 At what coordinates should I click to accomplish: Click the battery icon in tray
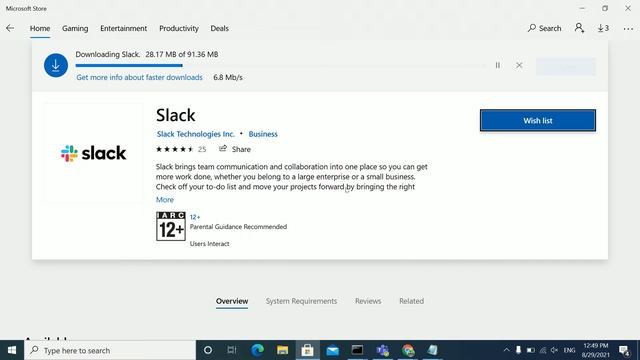pyautogui.click(x=530, y=350)
